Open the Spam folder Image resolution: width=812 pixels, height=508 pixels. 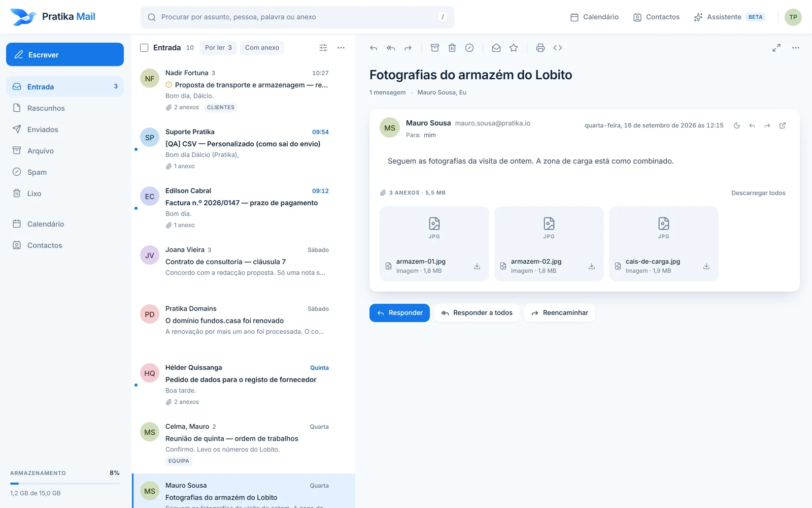tap(65, 172)
